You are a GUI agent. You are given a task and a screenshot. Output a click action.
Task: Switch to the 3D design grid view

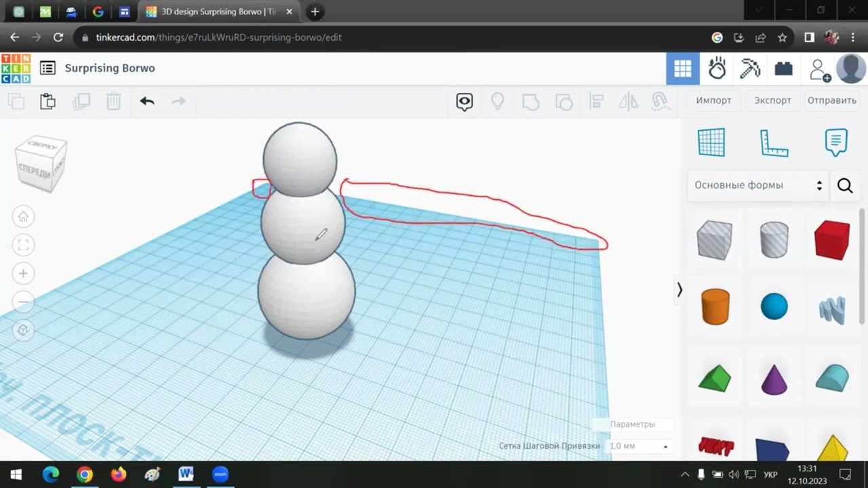click(683, 68)
